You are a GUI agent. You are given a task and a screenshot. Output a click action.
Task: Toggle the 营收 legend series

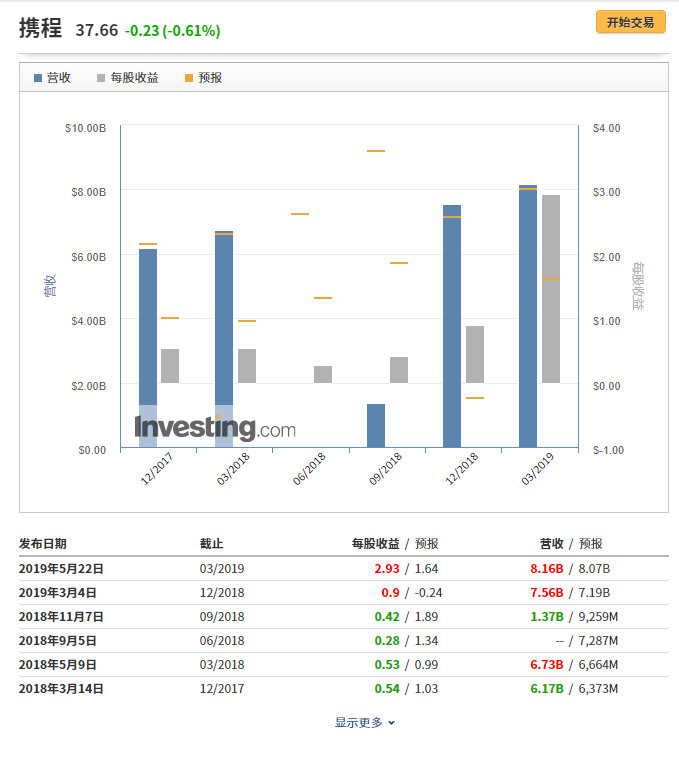point(58,78)
